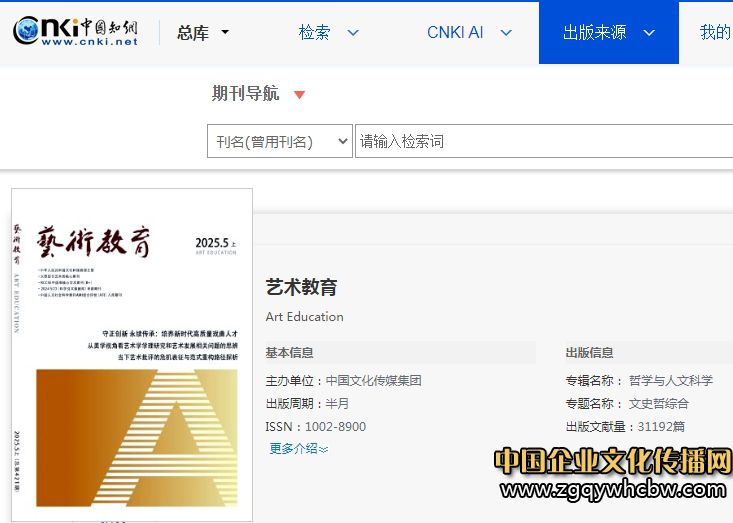This screenshot has height=523, width=733.
Task: Expand the chevron beside CNKI AI
Action: coord(506,33)
